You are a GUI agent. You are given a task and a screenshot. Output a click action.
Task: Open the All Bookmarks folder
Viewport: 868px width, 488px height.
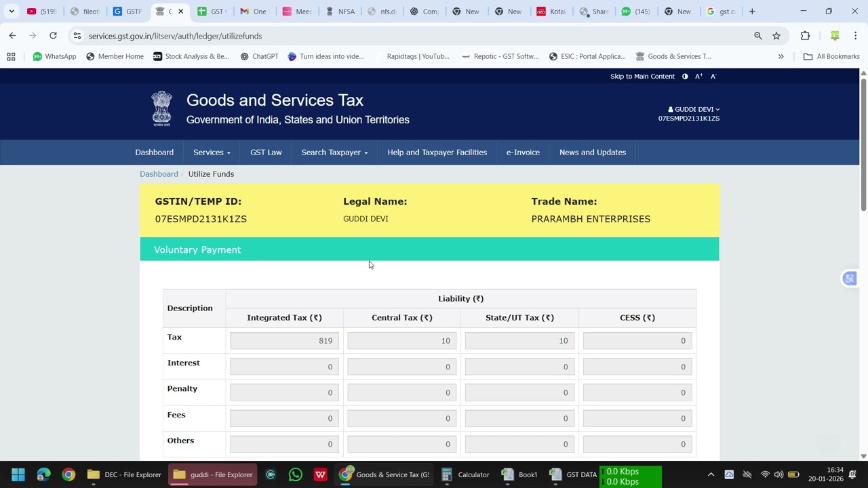click(831, 56)
